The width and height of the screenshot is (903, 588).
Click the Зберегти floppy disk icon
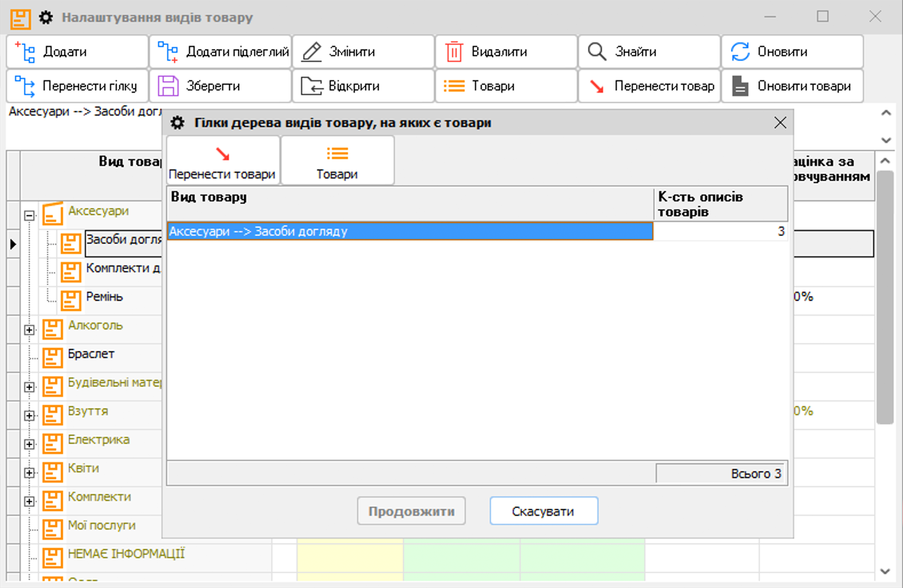point(168,86)
